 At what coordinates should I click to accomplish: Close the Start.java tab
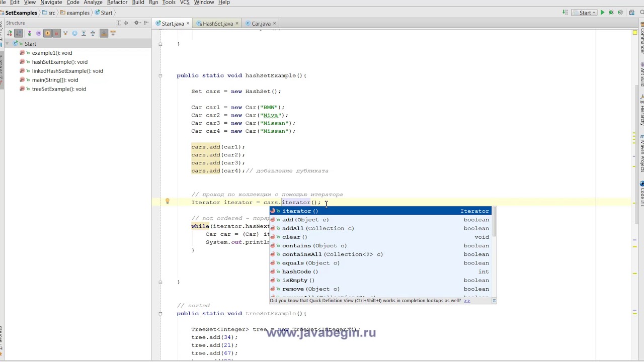tap(188, 24)
